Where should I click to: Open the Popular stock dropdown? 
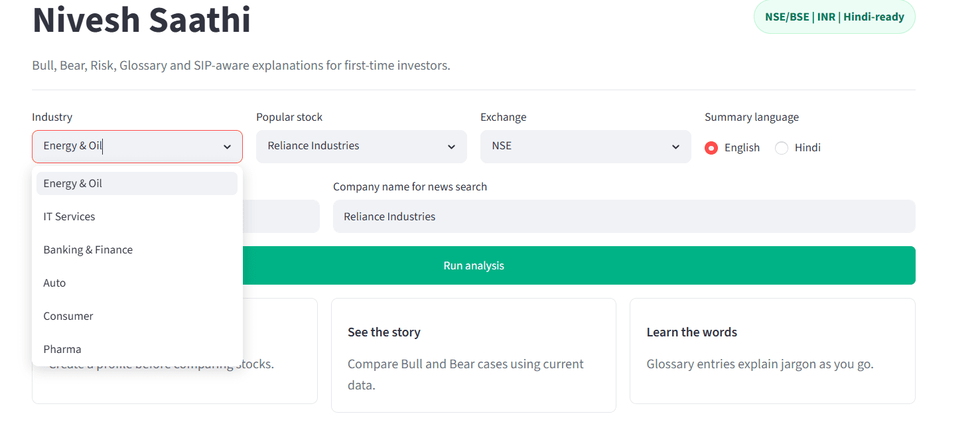point(362,147)
